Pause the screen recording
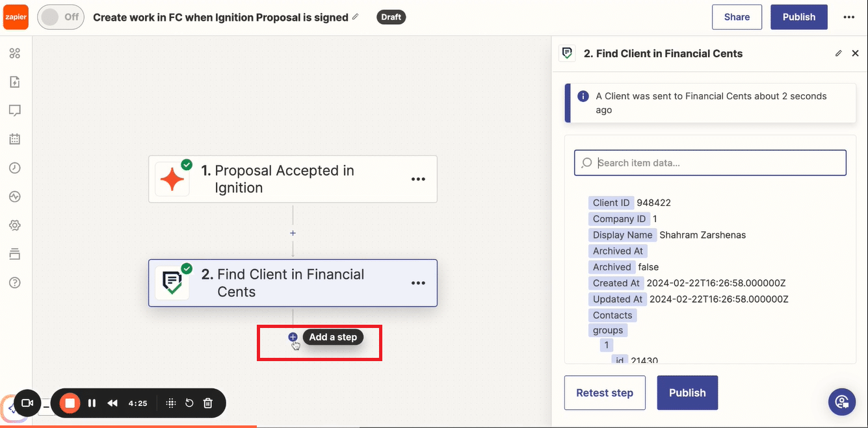868x428 pixels. pos(92,403)
